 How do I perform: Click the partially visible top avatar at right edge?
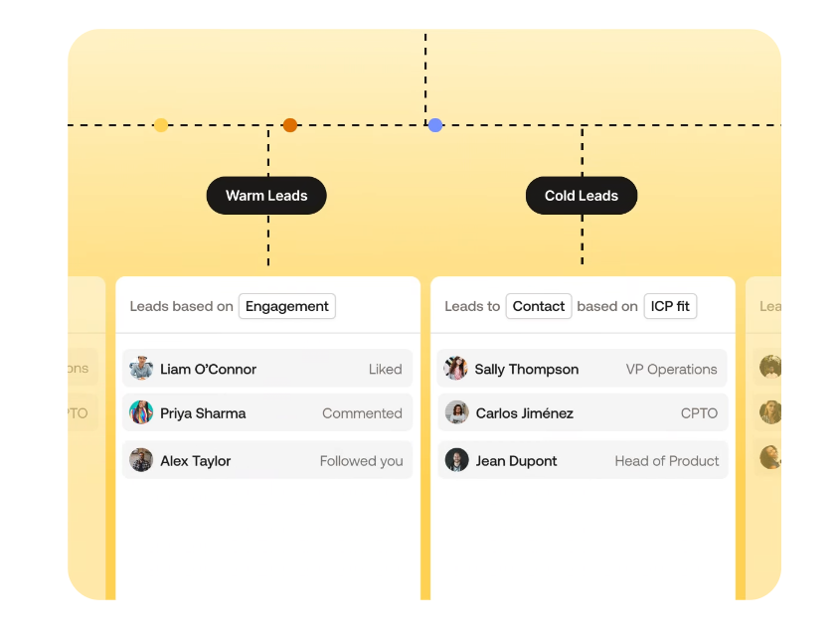click(x=770, y=367)
